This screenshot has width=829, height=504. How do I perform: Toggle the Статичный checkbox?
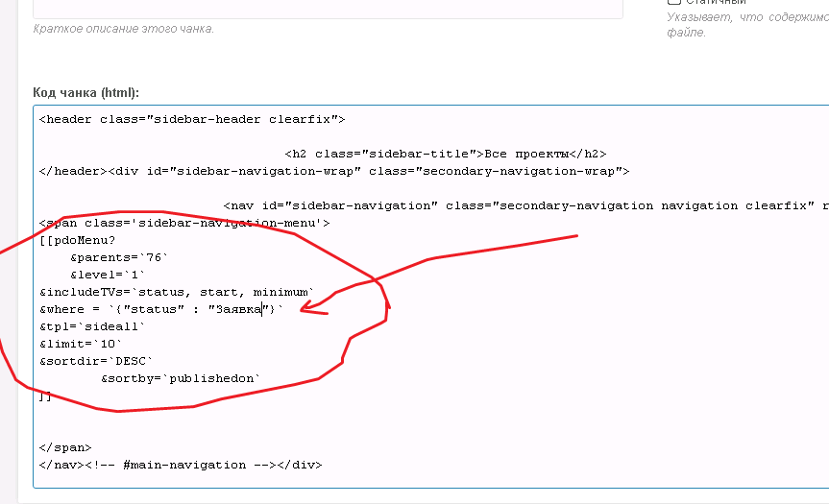[x=673, y=2]
